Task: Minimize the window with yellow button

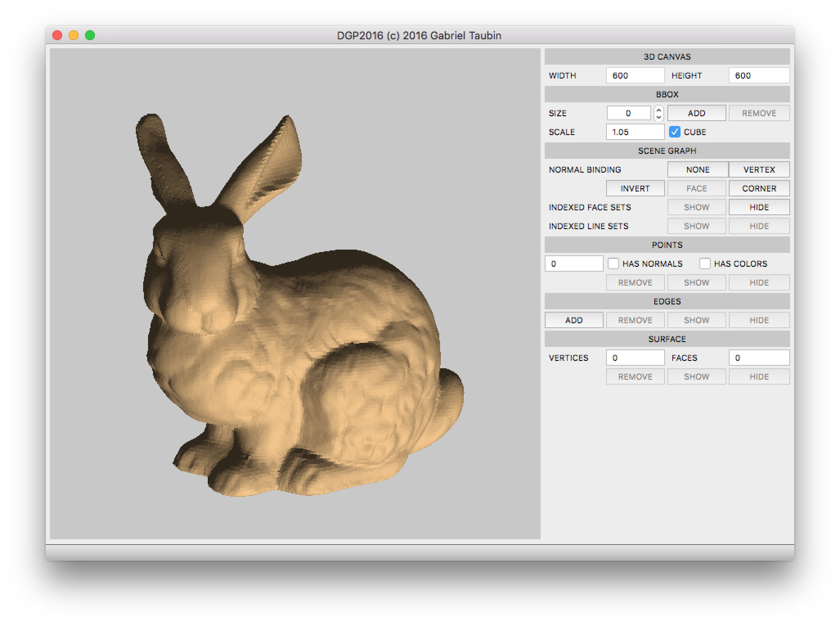Action: (x=74, y=35)
